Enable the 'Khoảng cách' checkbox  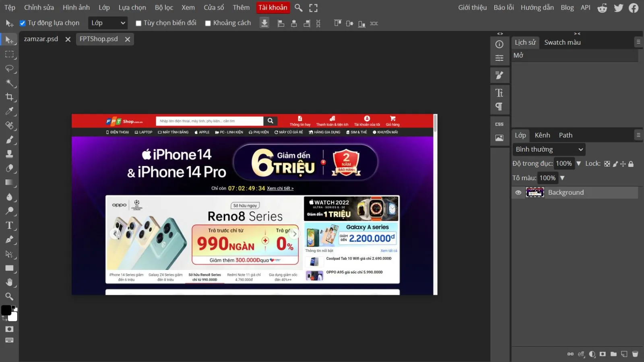click(208, 23)
